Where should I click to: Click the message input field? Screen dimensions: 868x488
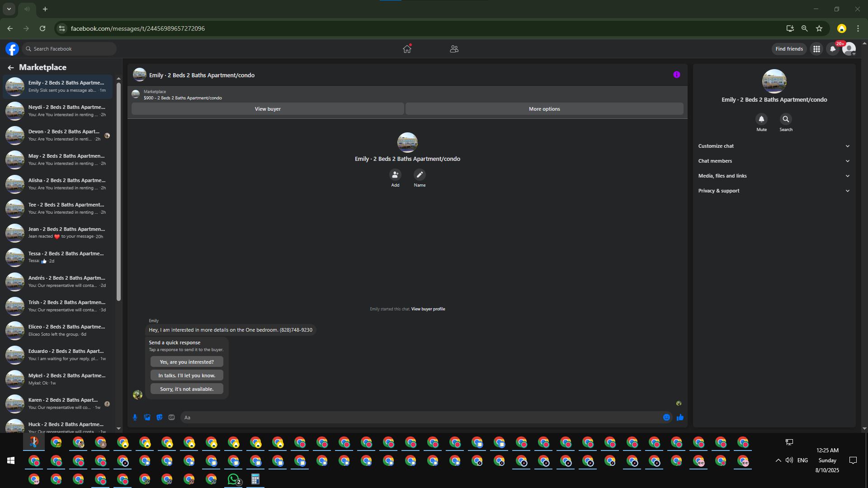[420, 418]
